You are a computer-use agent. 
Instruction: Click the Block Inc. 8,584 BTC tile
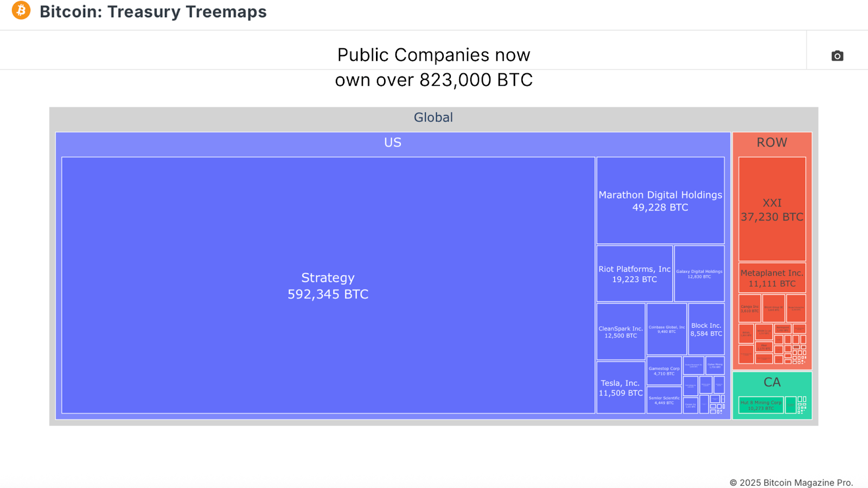tap(706, 329)
